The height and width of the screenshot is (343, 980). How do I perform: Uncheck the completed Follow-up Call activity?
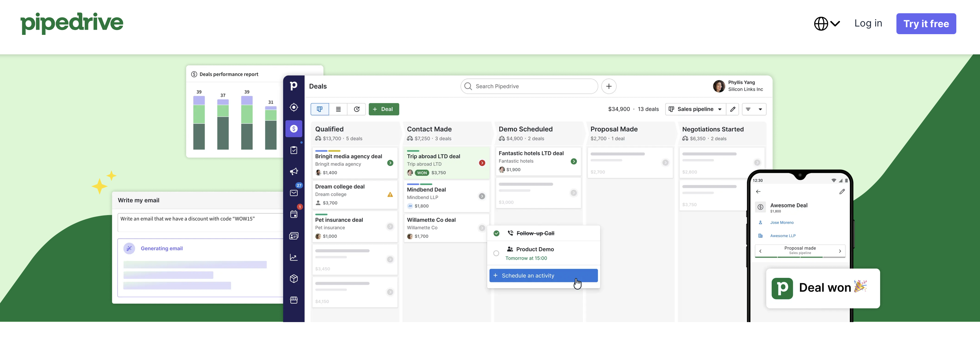coord(497,233)
